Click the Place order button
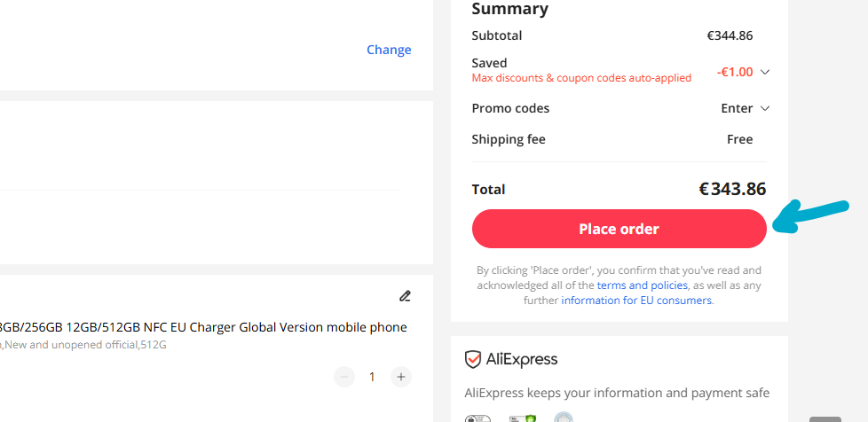This screenshot has width=868, height=422. (619, 229)
